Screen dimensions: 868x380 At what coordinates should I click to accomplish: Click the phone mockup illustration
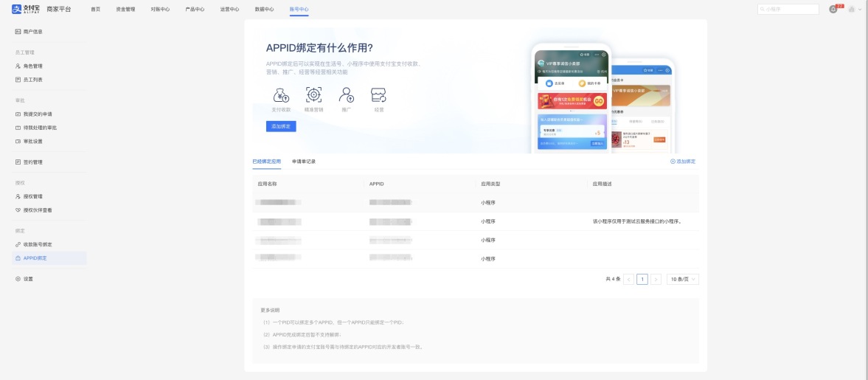pyautogui.click(x=603, y=98)
